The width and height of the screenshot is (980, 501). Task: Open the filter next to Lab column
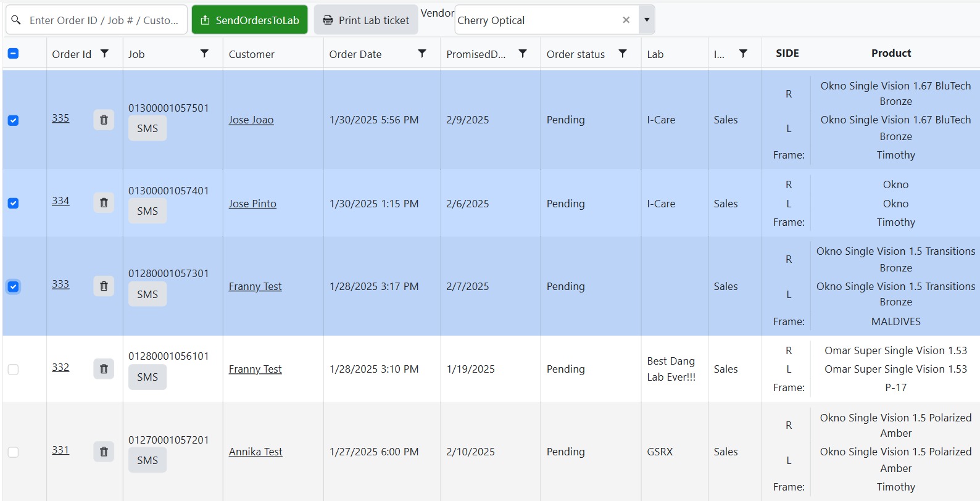[x=744, y=54]
